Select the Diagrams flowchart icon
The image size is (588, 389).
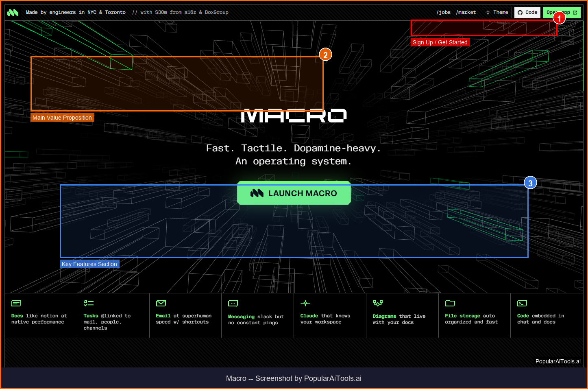[378, 303]
